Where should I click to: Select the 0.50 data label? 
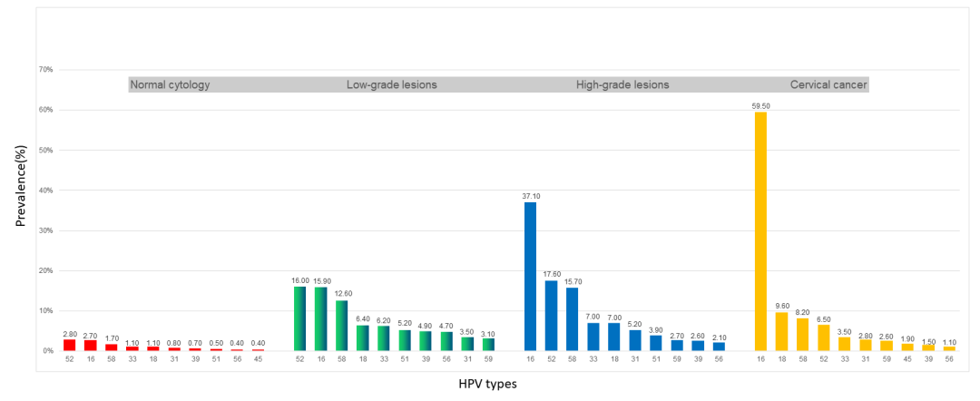click(x=216, y=343)
